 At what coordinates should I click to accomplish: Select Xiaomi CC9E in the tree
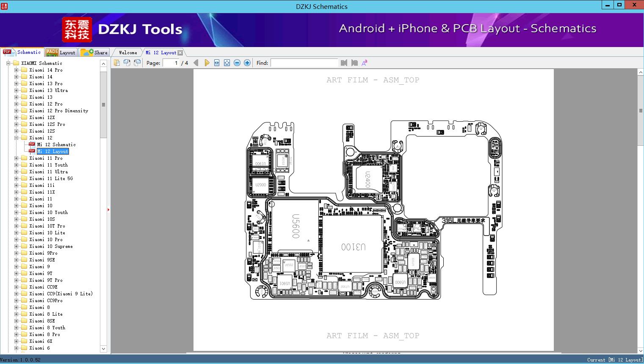(43, 287)
